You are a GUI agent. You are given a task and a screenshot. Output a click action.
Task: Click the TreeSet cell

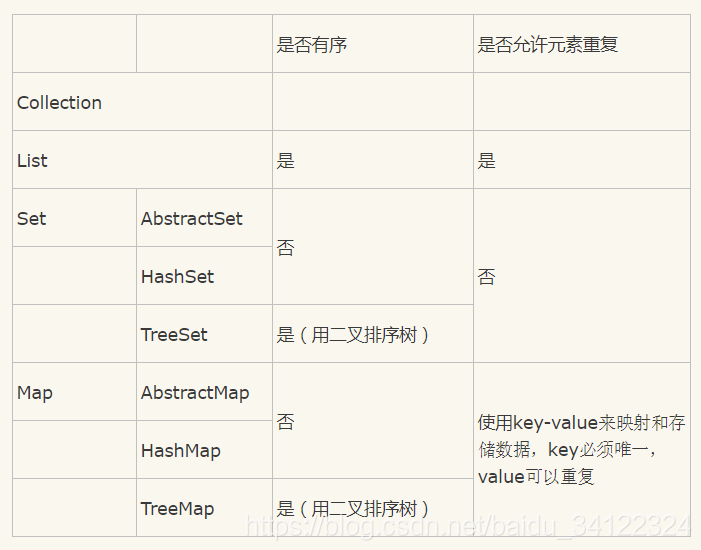click(204, 334)
